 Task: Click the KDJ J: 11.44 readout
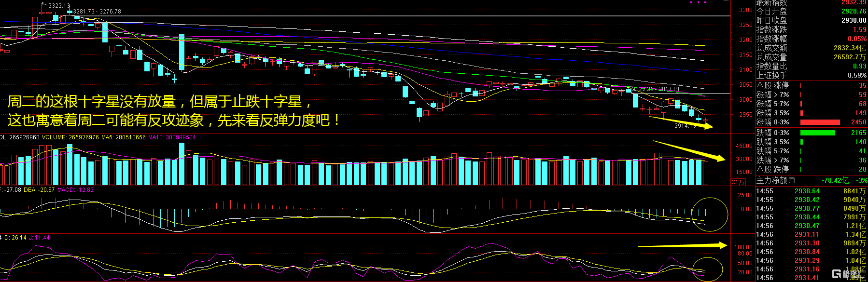point(39,238)
